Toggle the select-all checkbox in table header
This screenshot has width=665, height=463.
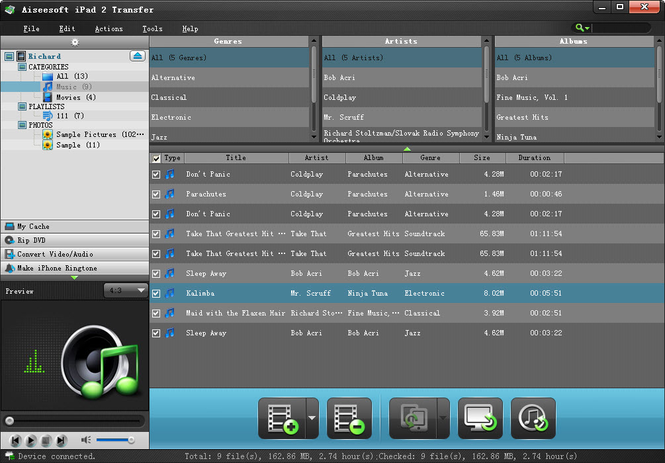pyautogui.click(x=156, y=159)
